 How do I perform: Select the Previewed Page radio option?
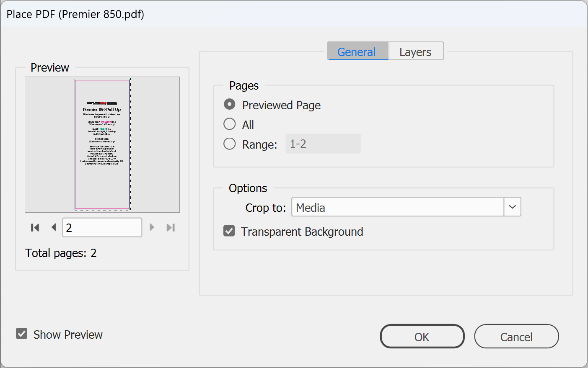tap(230, 104)
